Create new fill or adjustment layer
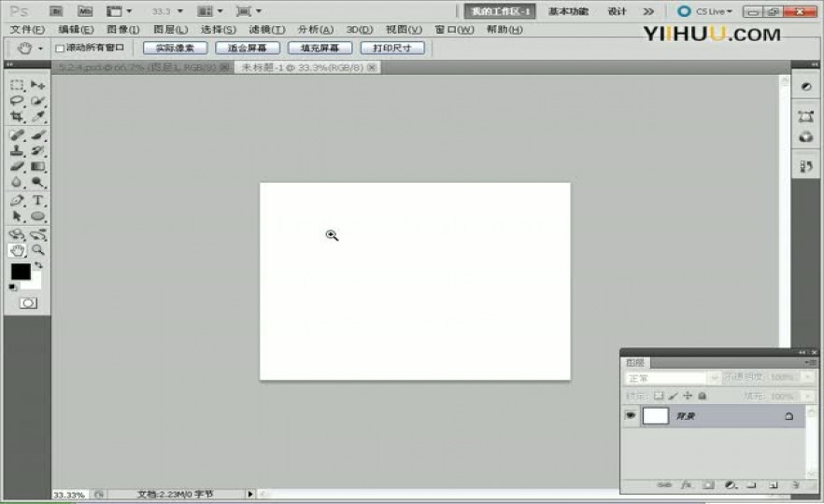Viewport: 824px width, 504px height. (731, 485)
